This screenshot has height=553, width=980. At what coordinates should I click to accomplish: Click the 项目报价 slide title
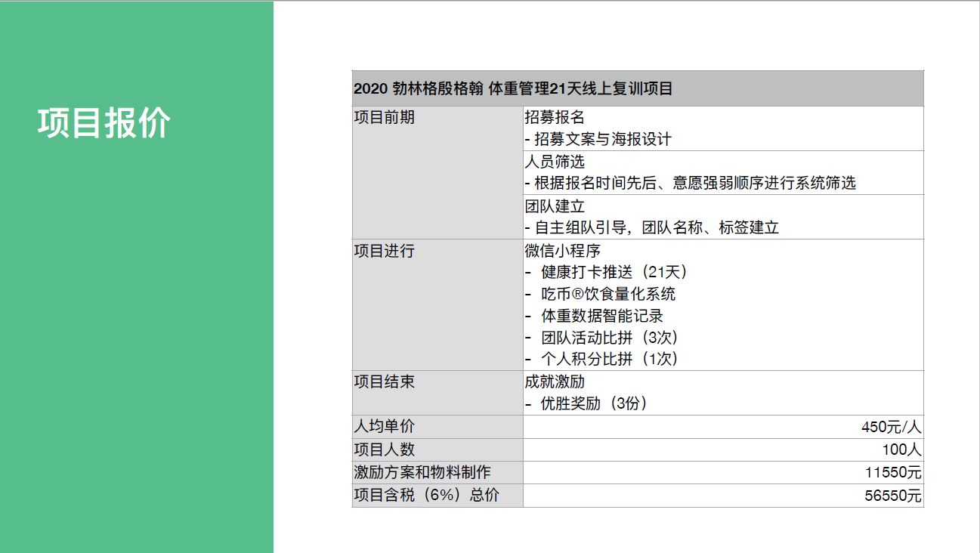click(104, 123)
